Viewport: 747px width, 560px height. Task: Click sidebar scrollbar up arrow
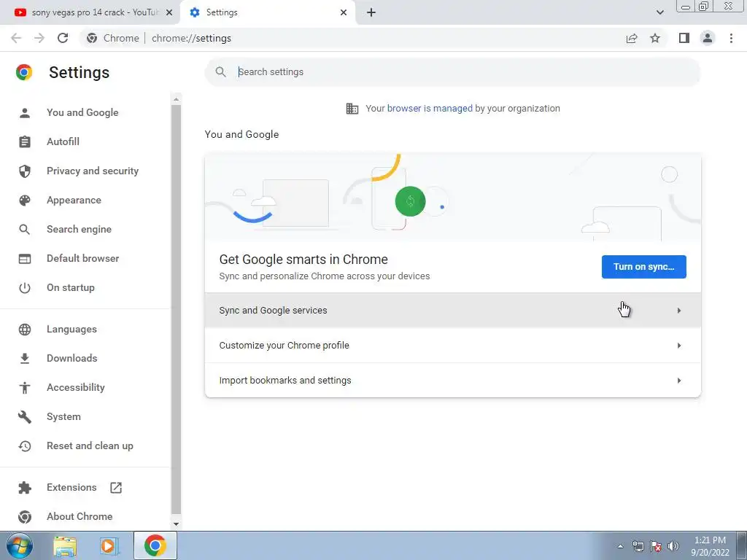point(176,99)
